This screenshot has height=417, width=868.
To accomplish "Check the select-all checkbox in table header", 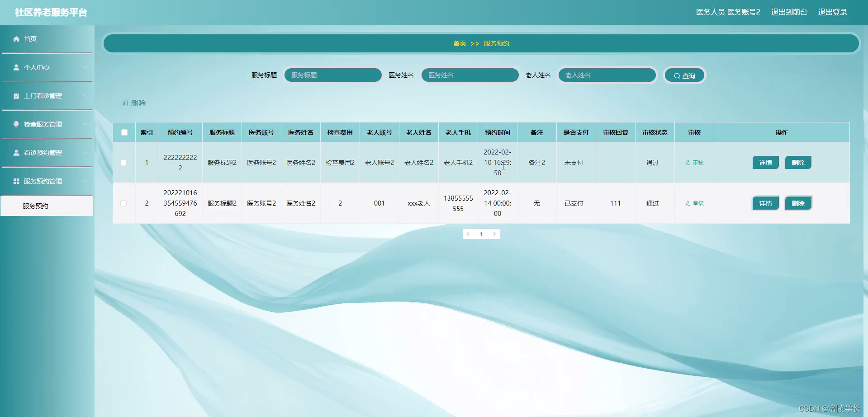I will click(x=124, y=132).
